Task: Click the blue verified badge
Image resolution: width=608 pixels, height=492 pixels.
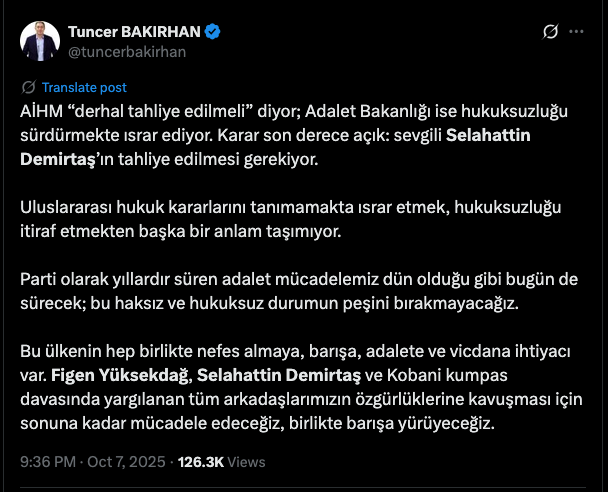Action: [x=213, y=32]
